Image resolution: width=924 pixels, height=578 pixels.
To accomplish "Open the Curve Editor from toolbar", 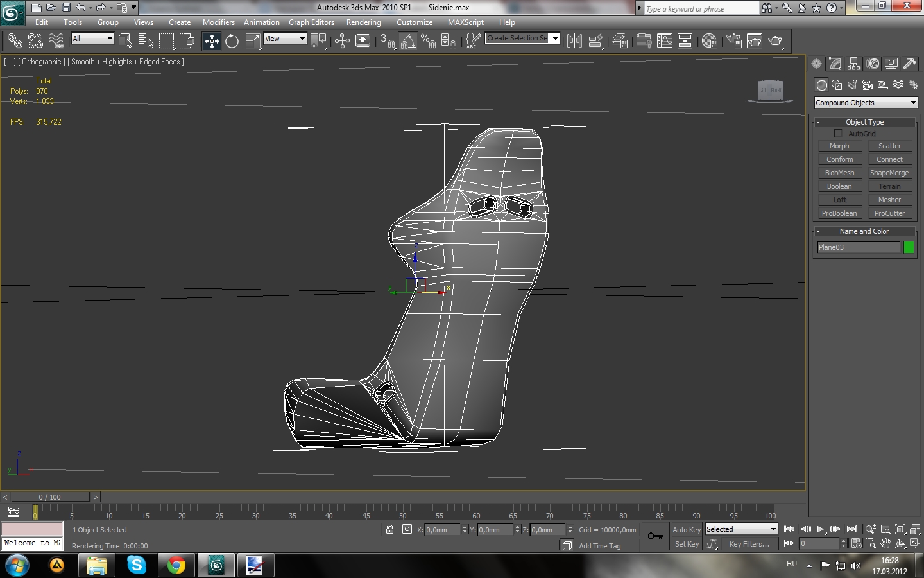I will [665, 41].
